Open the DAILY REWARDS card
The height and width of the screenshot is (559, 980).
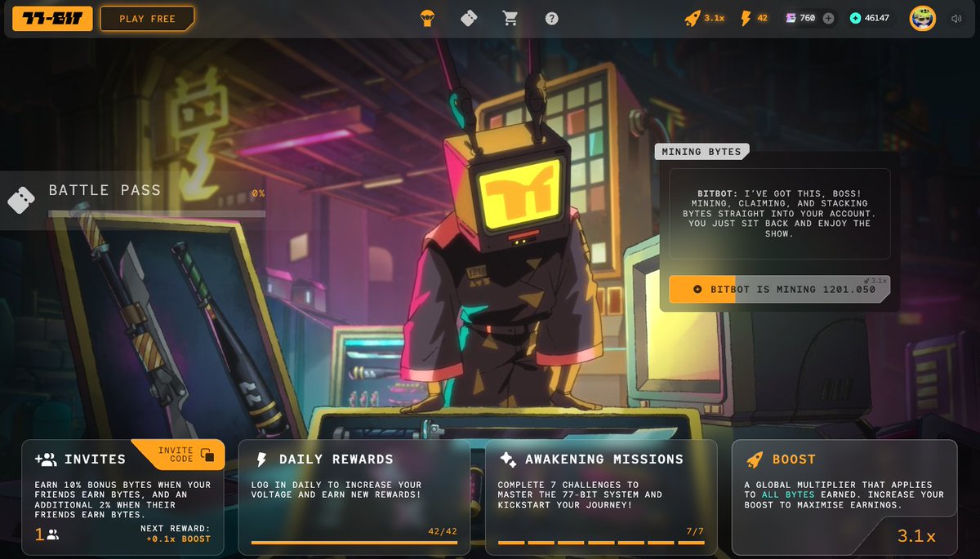coord(354,497)
